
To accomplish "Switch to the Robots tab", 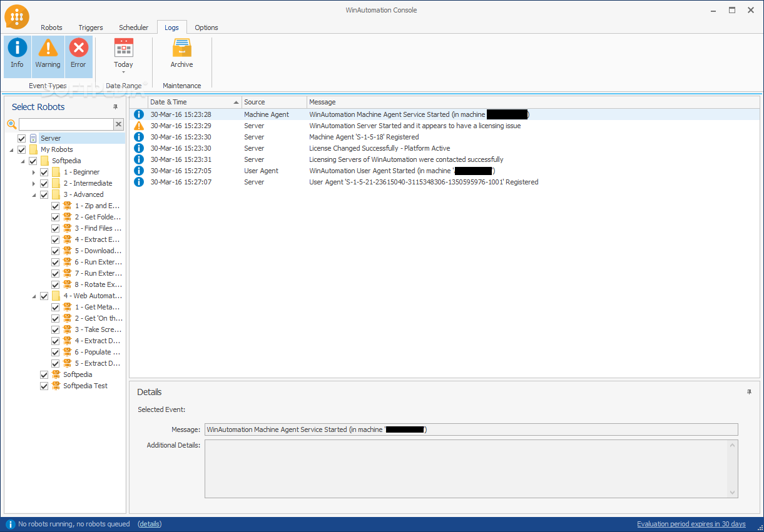I will [x=52, y=28].
